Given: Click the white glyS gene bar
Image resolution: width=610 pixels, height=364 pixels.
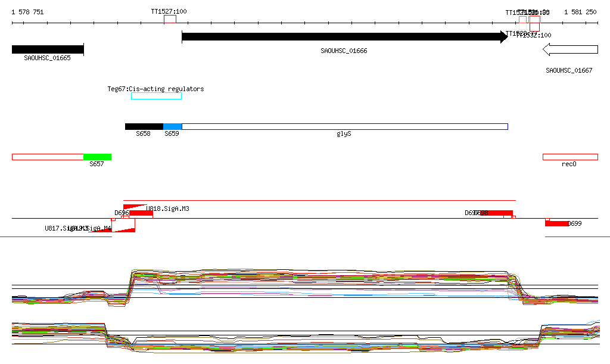Looking at the screenshot, I should [x=344, y=126].
